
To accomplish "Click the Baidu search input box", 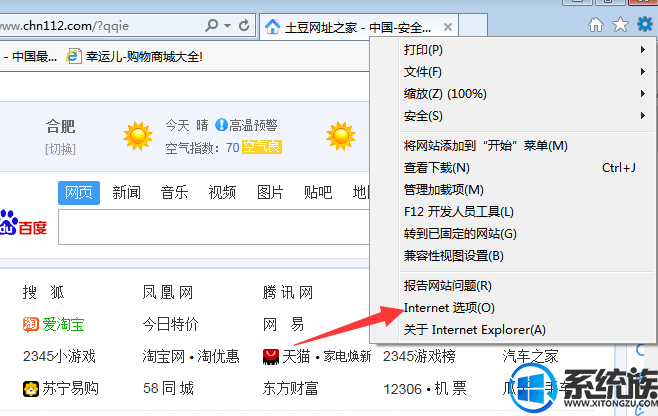I will pos(214,227).
